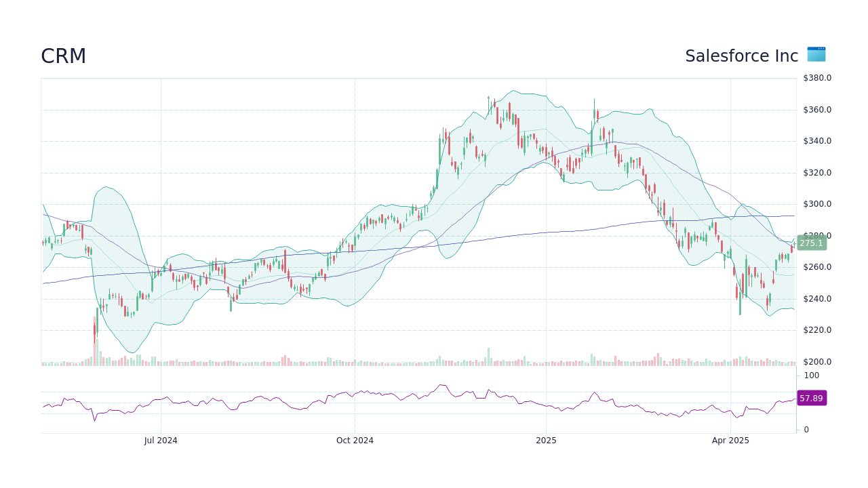868x488 pixels.
Task: Click the 2025 date axis label
Action: pos(546,441)
